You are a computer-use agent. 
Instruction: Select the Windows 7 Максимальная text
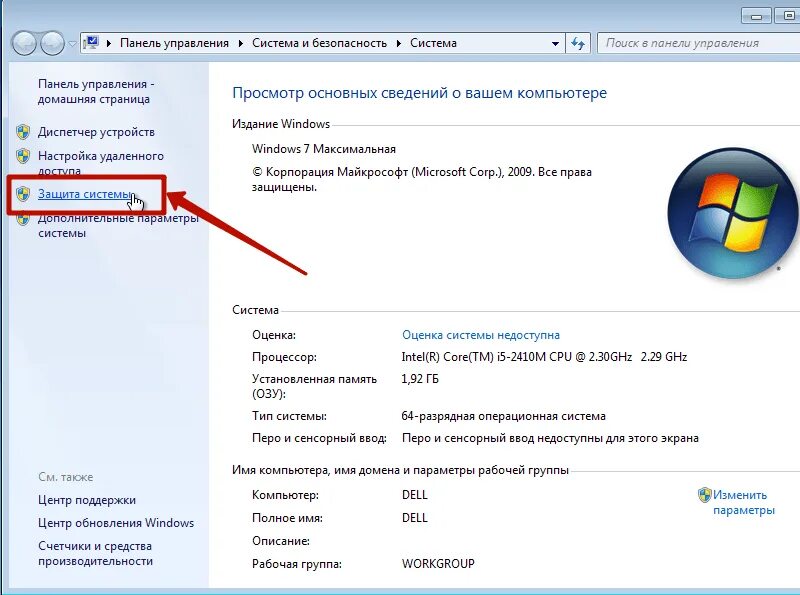pyautogui.click(x=324, y=149)
